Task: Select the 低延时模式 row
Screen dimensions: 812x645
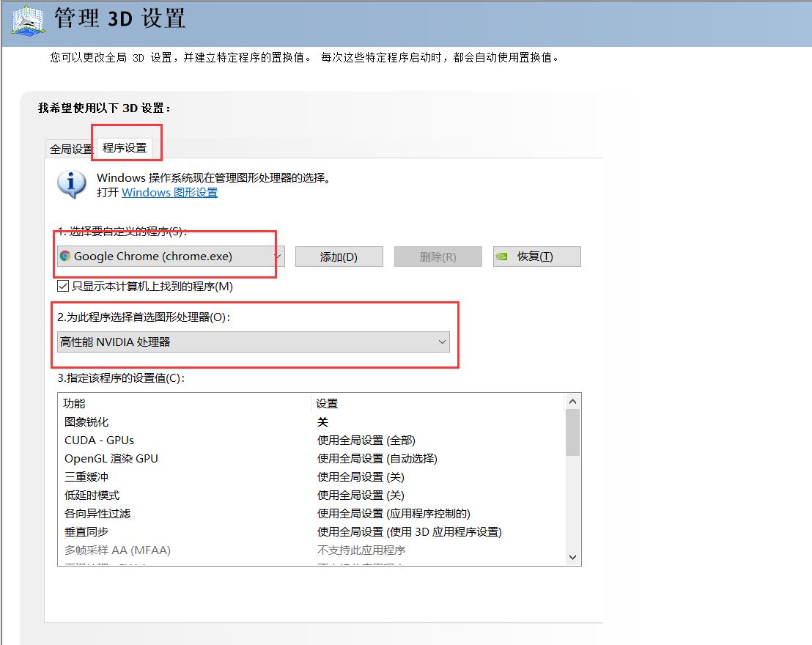Action: tap(311, 495)
